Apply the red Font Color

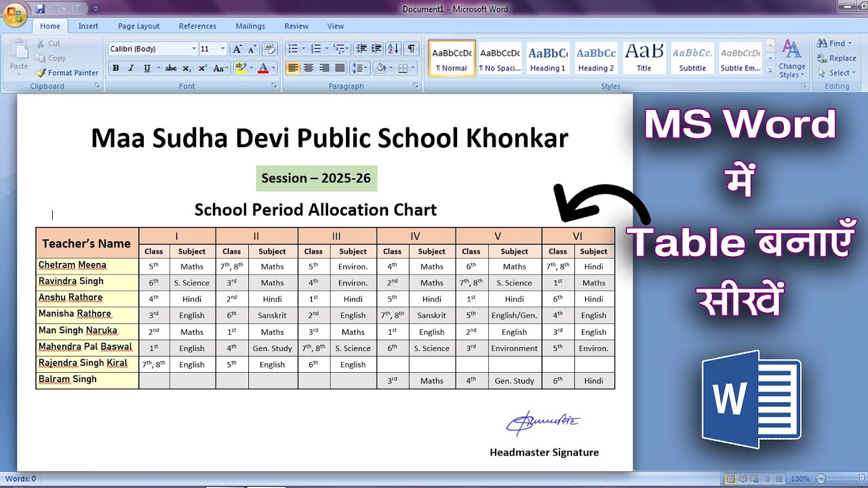click(x=263, y=68)
